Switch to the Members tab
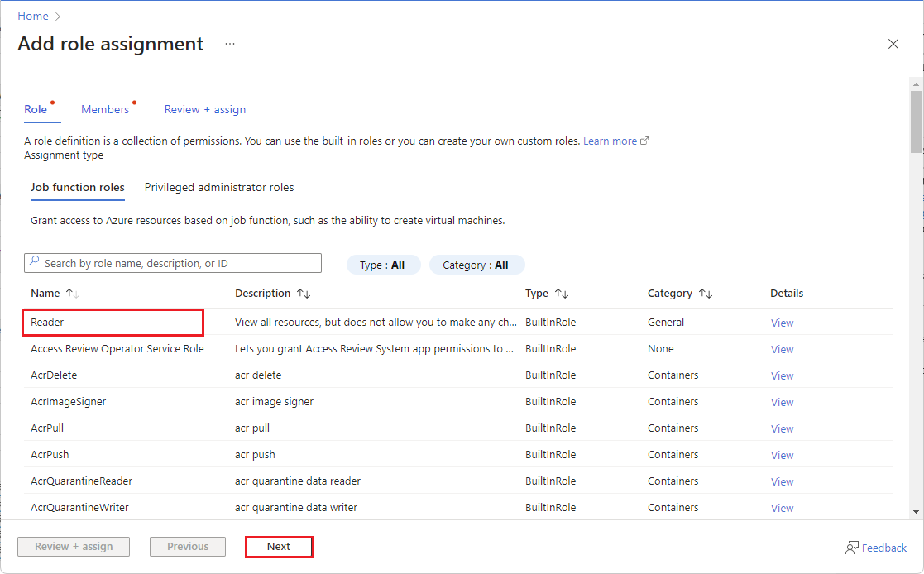The height and width of the screenshot is (574, 924). pos(105,109)
